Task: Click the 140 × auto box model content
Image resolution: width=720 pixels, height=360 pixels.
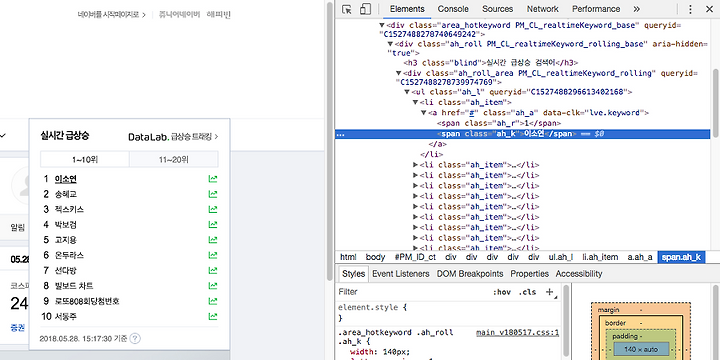Action: (641, 349)
